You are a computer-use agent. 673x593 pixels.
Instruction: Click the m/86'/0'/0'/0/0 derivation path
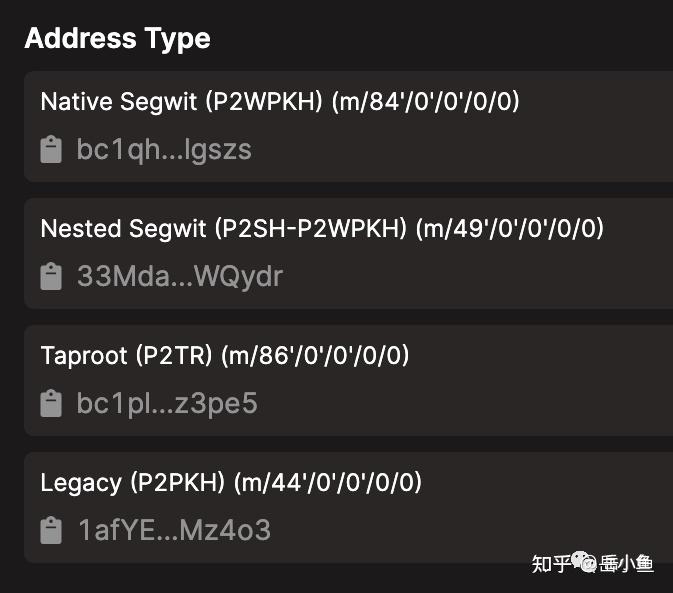(315, 355)
